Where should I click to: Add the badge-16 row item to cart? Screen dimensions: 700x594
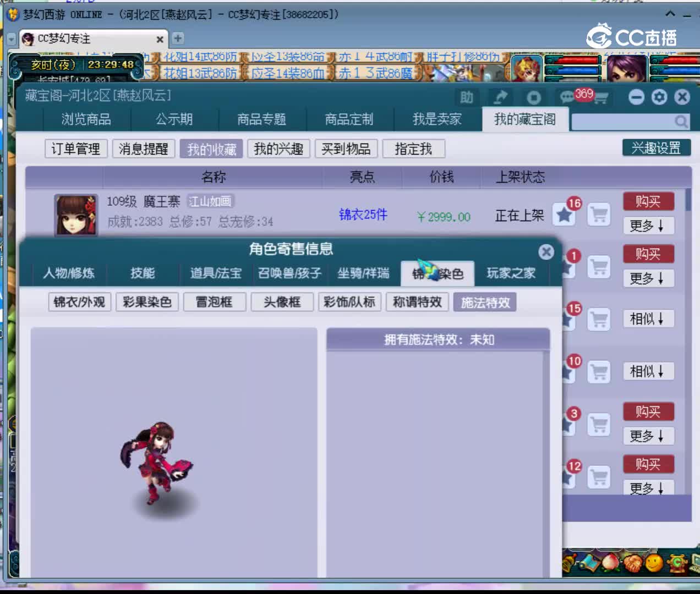tap(599, 215)
